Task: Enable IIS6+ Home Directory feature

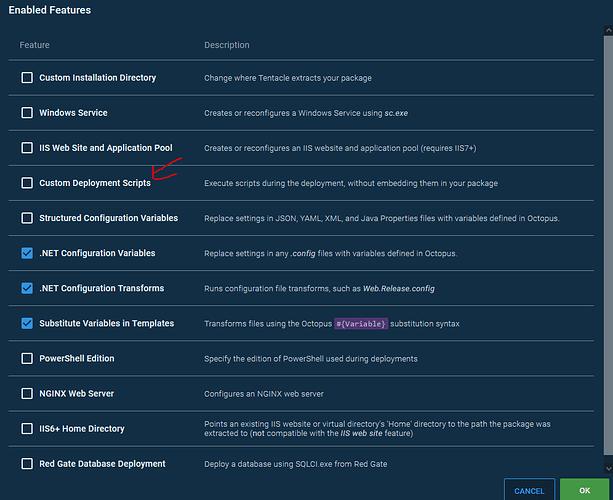Action: pyautogui.click(x=27, y=428)
